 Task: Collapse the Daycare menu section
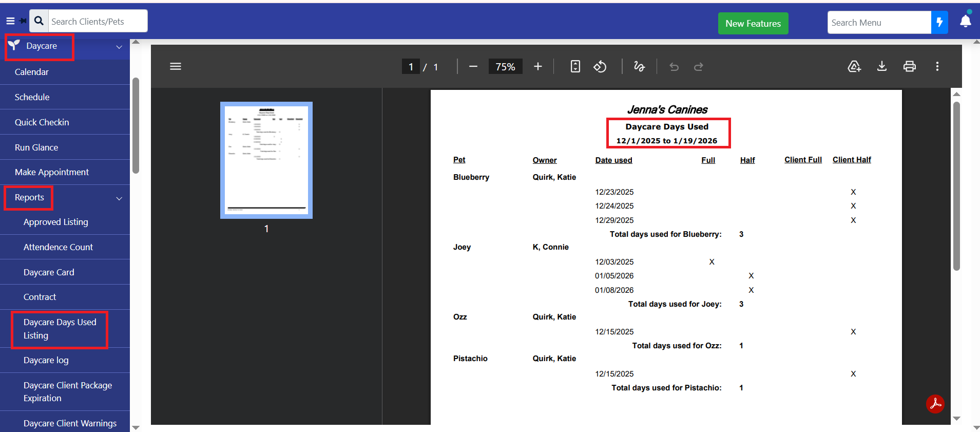click(x=119, y=47)
